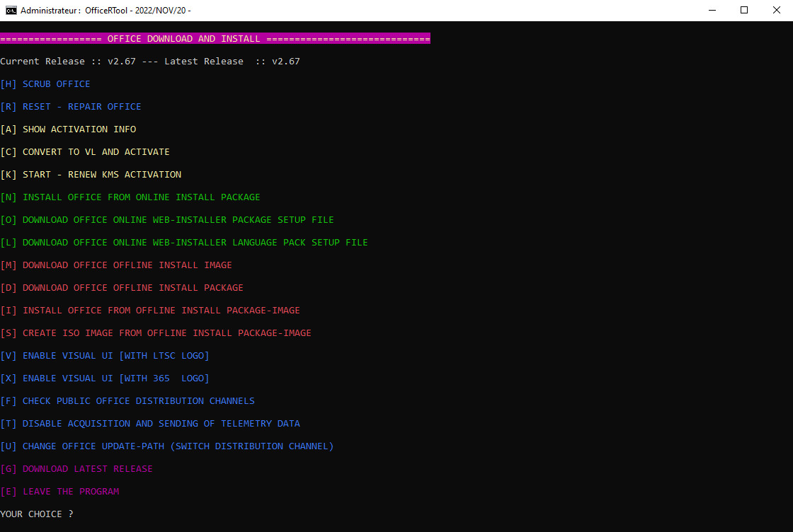The height and width of the screenshot is (532, 793).
Task: Click '[X] ENABLE VISUAL UI [WITH 365 LOGO]'
Action: pyautogui.click(x=105, y=378)
